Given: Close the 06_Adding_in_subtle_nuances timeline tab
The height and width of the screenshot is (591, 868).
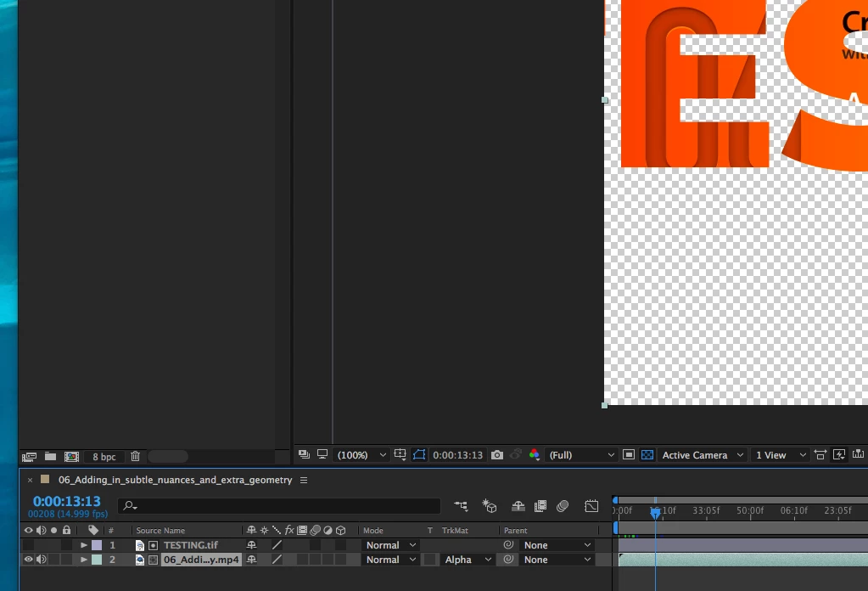Looking at the screenshot, I should pyautogui.click(x=30, y=481).
